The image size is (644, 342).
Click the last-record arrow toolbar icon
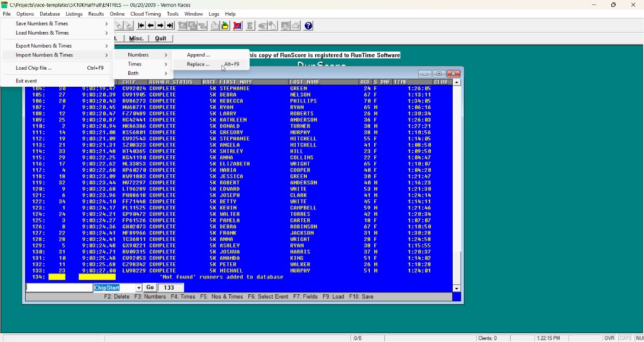coord(170,25)
